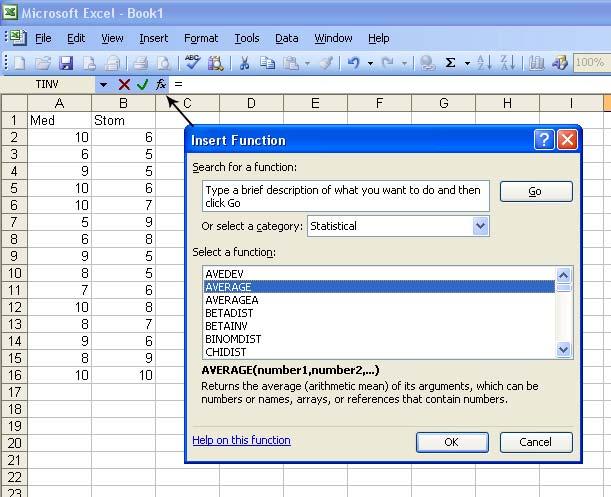Open the Window menu
Image resolution: width=611 pixels, height=497 pixels.
pyautogui.click(x=333, y=38)
